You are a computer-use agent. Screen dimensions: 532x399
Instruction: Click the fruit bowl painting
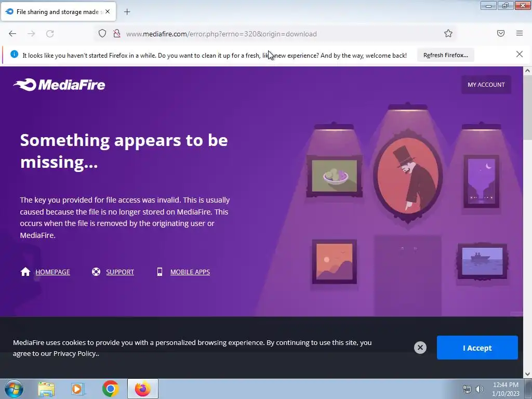pos(335,176)
